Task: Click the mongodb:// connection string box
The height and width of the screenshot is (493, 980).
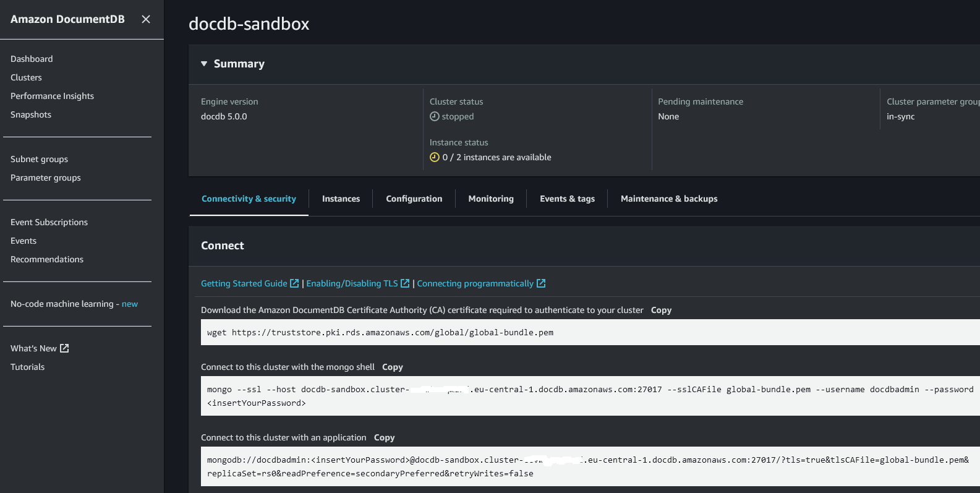Action: point(590,466)
